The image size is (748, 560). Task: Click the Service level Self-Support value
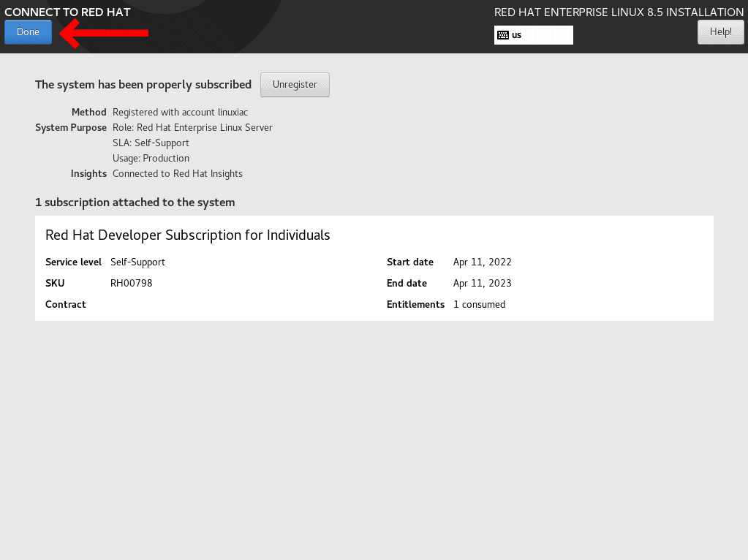click(137, 262)
